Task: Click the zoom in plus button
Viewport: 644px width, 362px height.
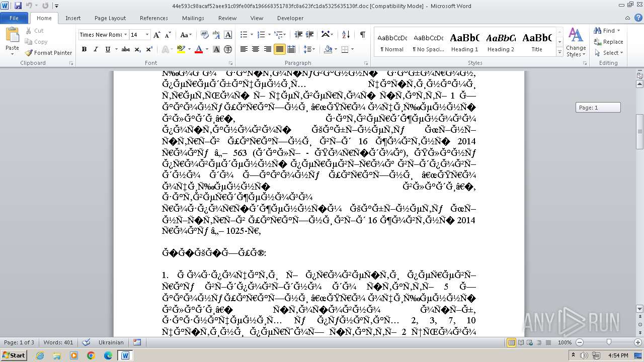Action: pyautogui.click(x=638, y=342)
